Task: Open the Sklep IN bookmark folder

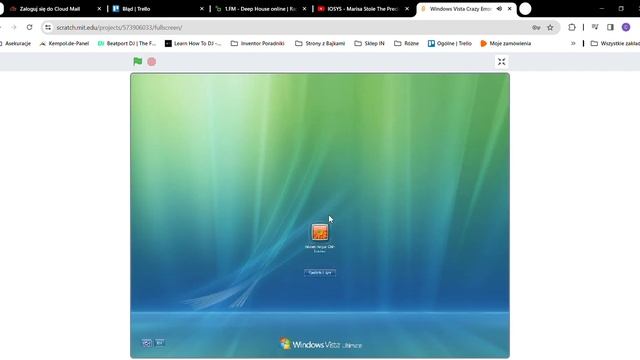Action: 369,43
